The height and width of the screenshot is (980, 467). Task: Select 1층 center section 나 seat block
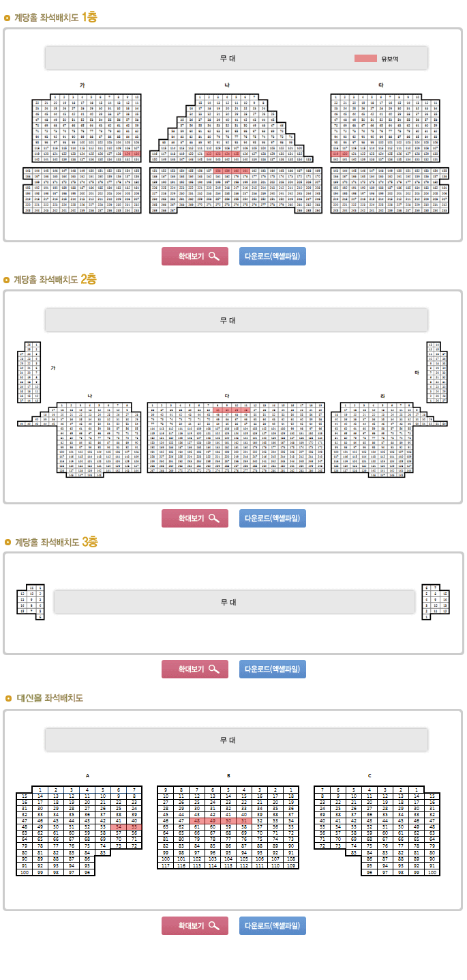coord(235,154)
